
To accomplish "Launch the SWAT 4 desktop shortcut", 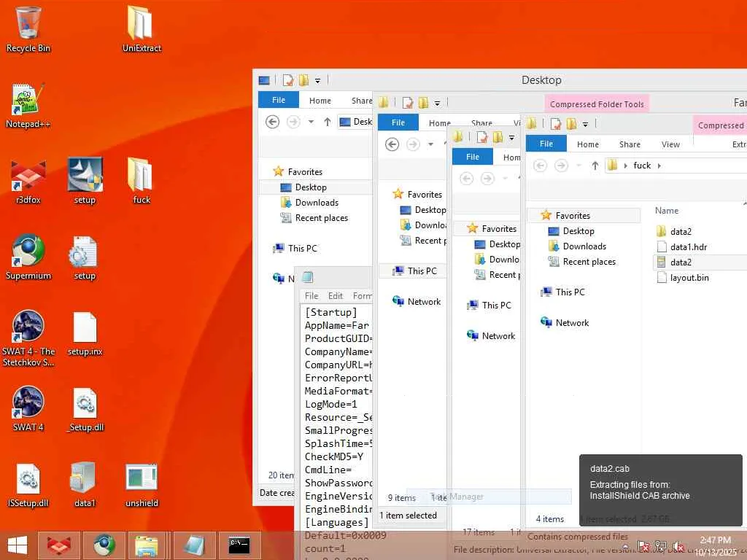I will tap(28, 408).
